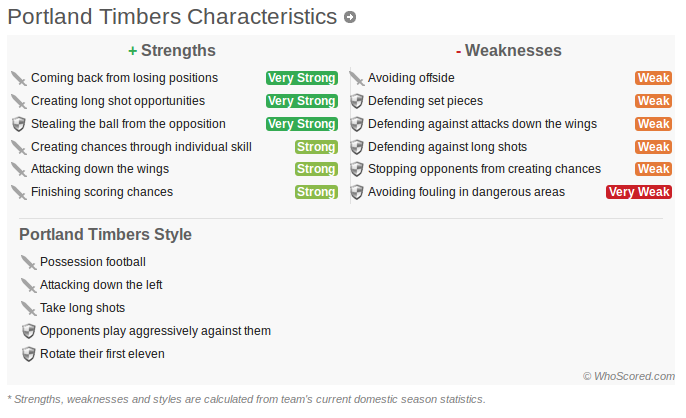Select Stopping opponents from creating chances
686x418 pixels.
[484, 169]
